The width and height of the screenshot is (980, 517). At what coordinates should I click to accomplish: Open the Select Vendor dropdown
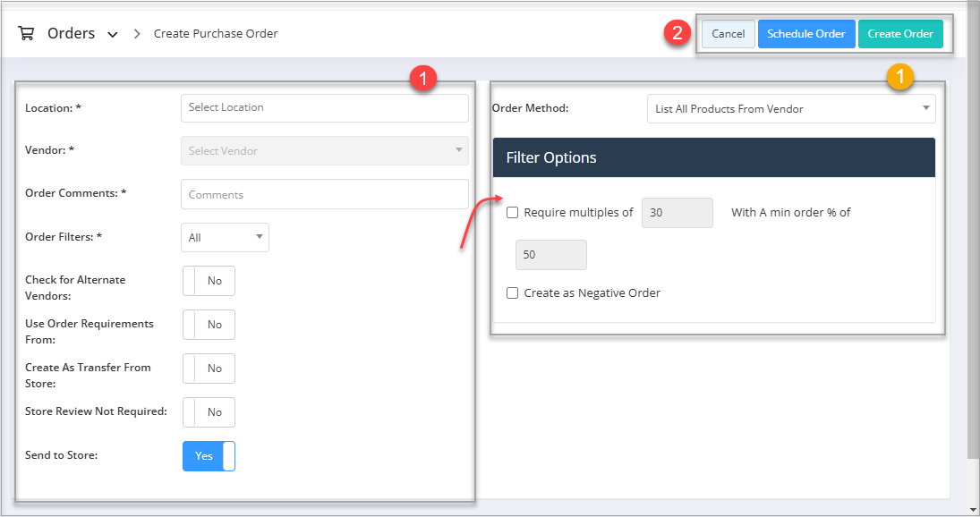coord(324,150)
